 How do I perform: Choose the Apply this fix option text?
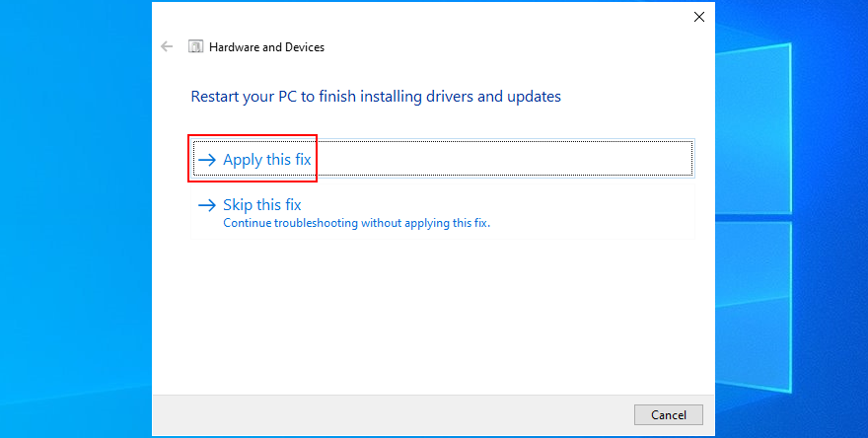pos(267,160)
